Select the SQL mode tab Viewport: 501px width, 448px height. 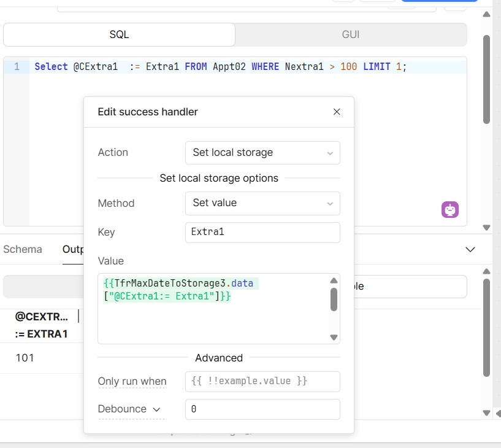(x=119, y=35)
